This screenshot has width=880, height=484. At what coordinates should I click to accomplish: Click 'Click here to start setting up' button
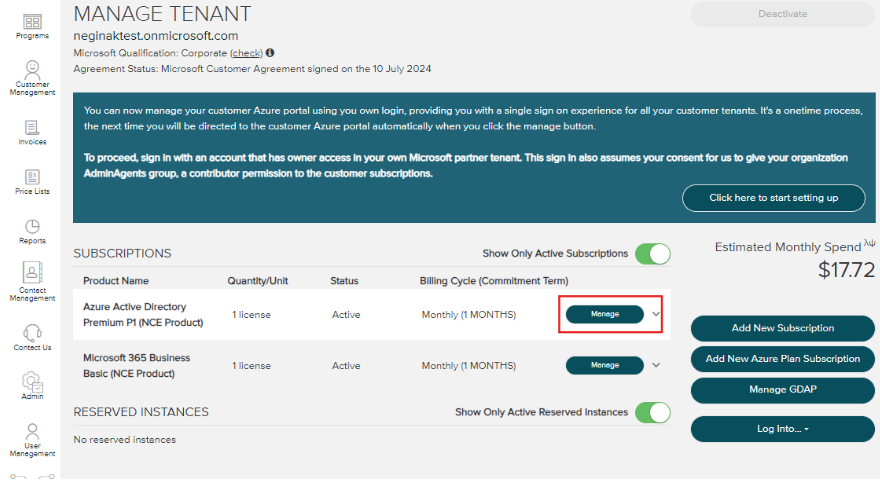[773, 198]
